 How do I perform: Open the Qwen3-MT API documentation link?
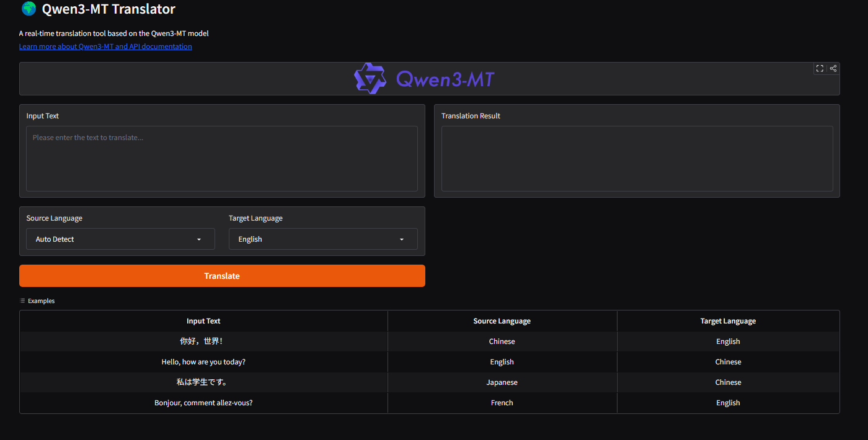pyautogui.click(x=105, y=46)
